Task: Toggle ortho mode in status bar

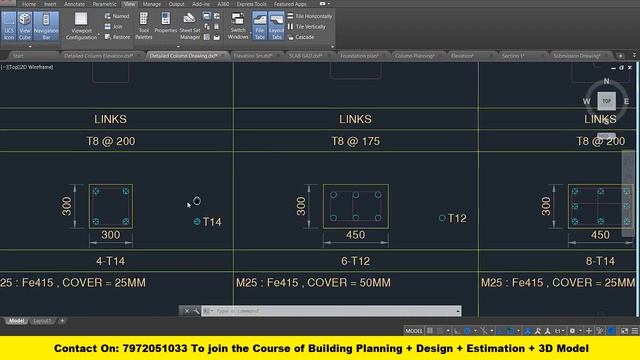Action: click(x=457, y=331)
